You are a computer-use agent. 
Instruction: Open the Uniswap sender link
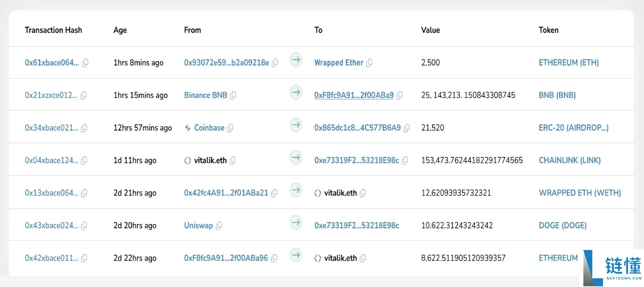[x=198, y=226]
